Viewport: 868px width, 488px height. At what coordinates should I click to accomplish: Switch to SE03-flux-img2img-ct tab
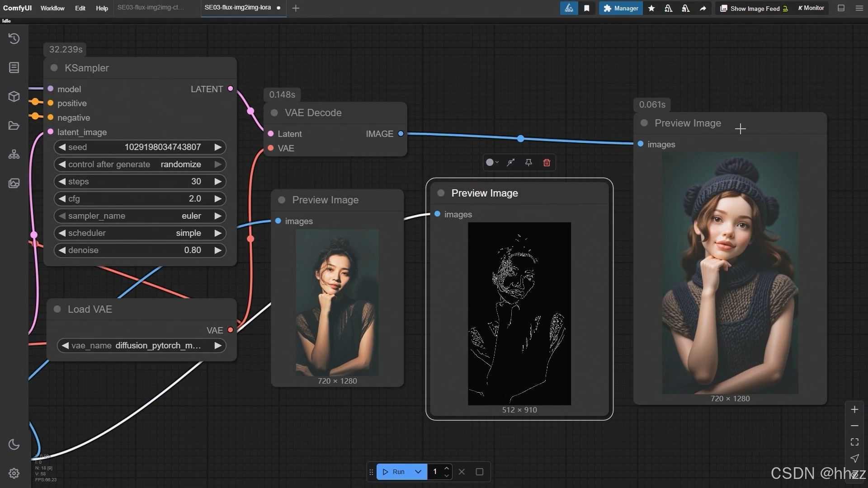[x=151, y=8]
